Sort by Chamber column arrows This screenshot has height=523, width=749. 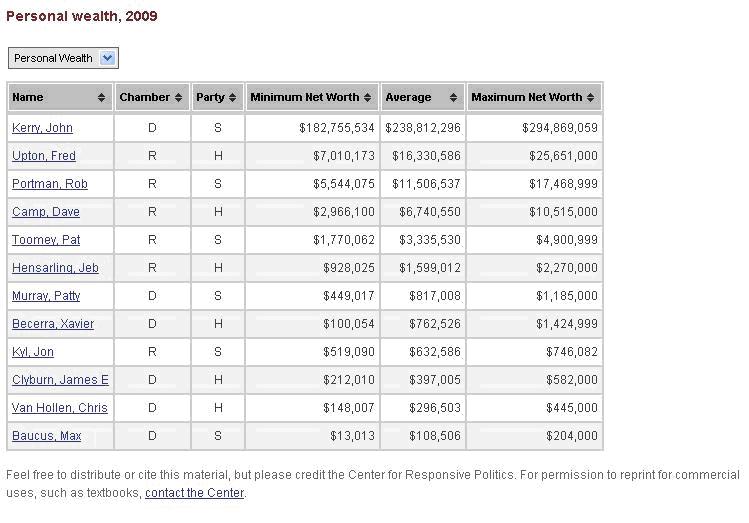click(178, 97)
